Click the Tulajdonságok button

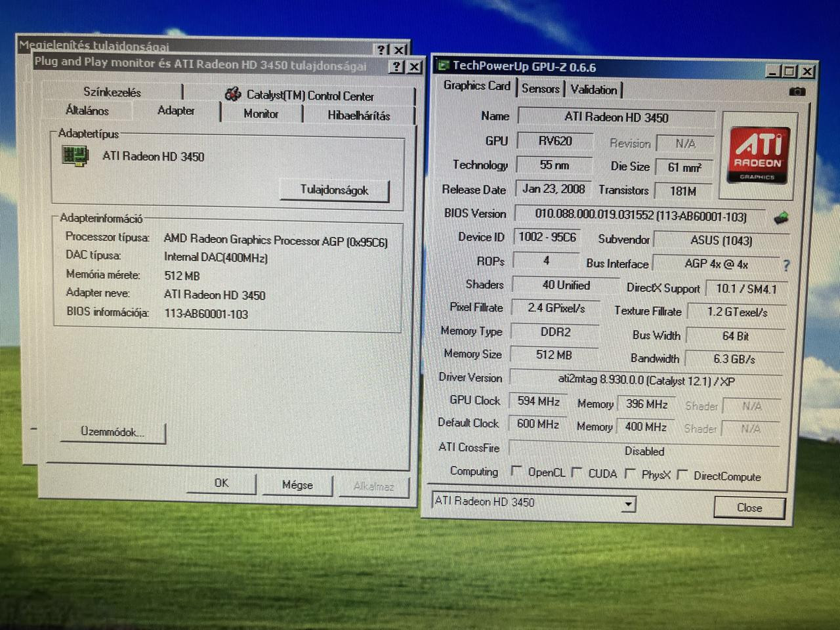point(335,190)
